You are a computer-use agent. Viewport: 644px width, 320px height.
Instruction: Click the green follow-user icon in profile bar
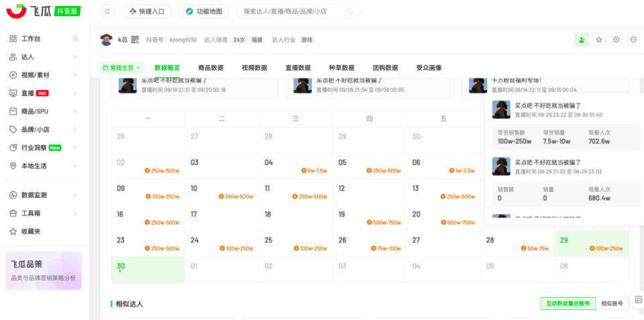tap(582, 40)
